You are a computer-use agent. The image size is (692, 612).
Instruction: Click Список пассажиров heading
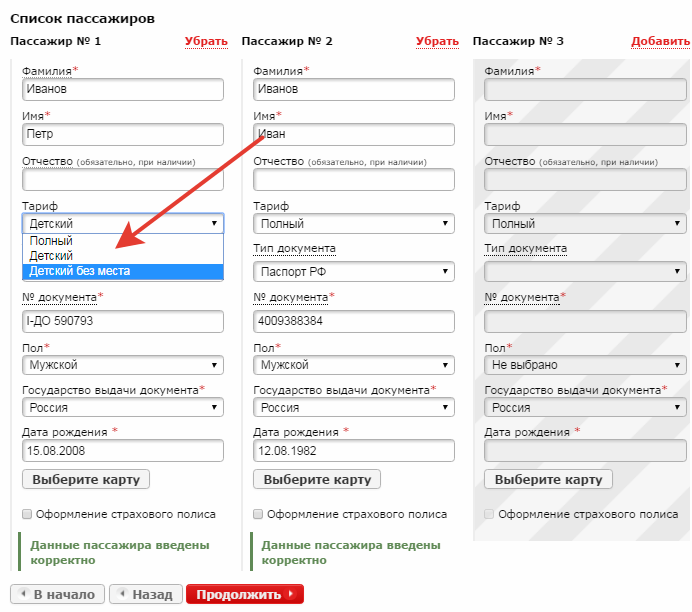coord(83,19)
